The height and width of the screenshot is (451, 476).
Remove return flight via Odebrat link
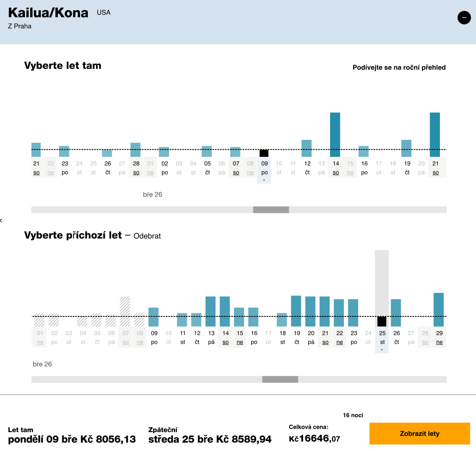147,236
